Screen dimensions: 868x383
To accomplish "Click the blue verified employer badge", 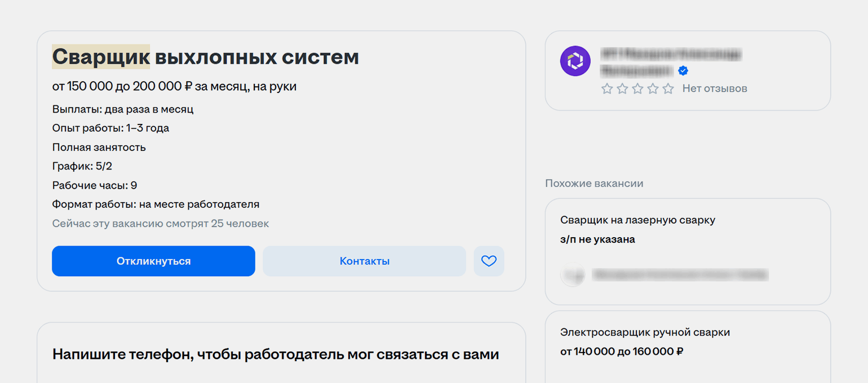I will click(683, 71).
